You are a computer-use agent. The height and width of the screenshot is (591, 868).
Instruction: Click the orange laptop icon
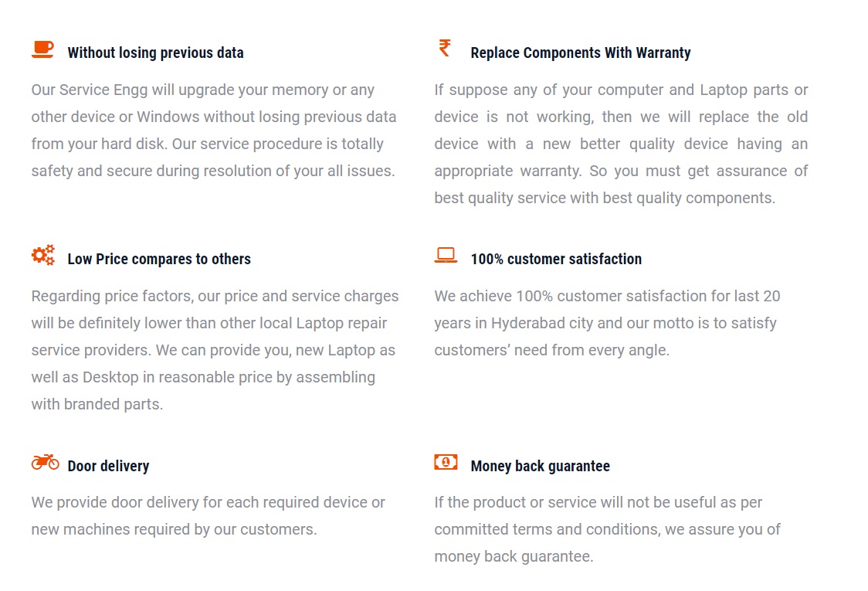(x=446, y=256)
